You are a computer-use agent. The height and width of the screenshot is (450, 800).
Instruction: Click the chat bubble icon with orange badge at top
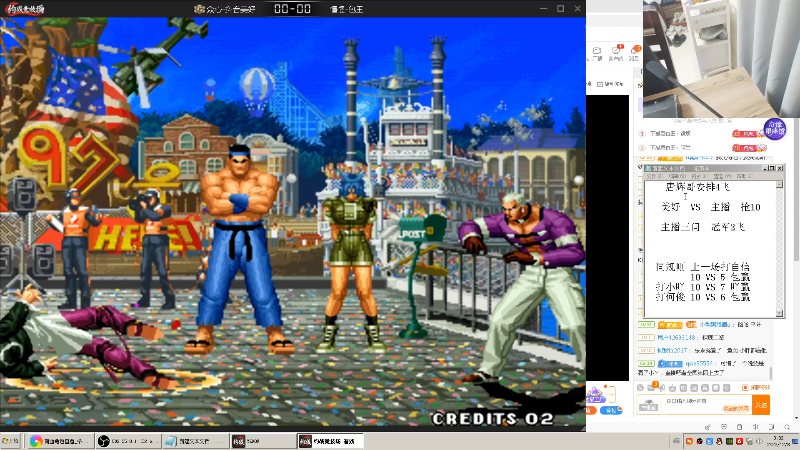634,51
